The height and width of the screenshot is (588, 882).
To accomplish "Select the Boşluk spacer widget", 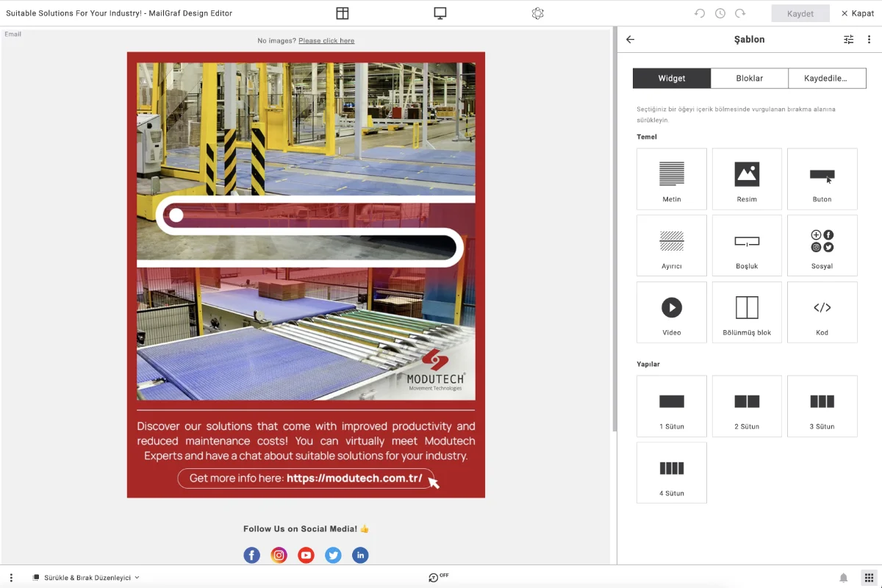I will (x=747, y=245).
